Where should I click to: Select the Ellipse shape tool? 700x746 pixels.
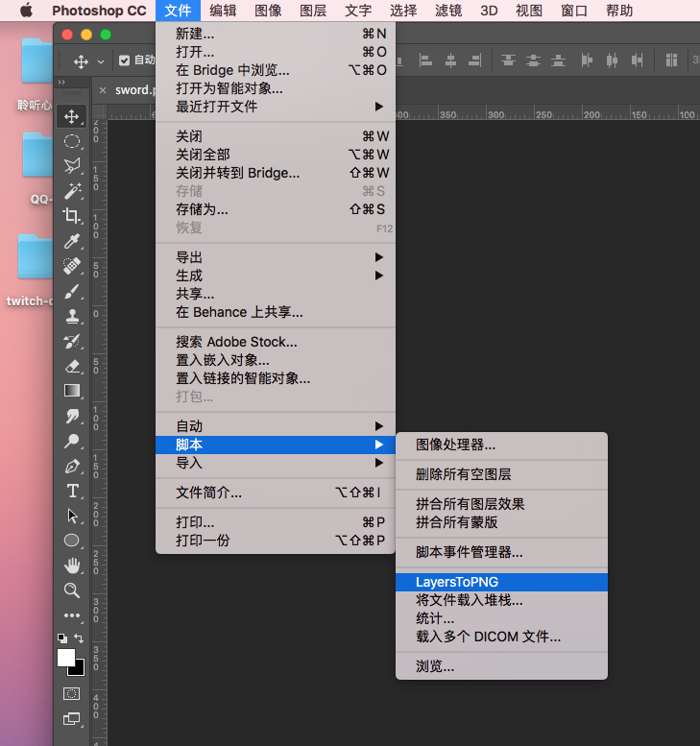(x=72, y=541)
